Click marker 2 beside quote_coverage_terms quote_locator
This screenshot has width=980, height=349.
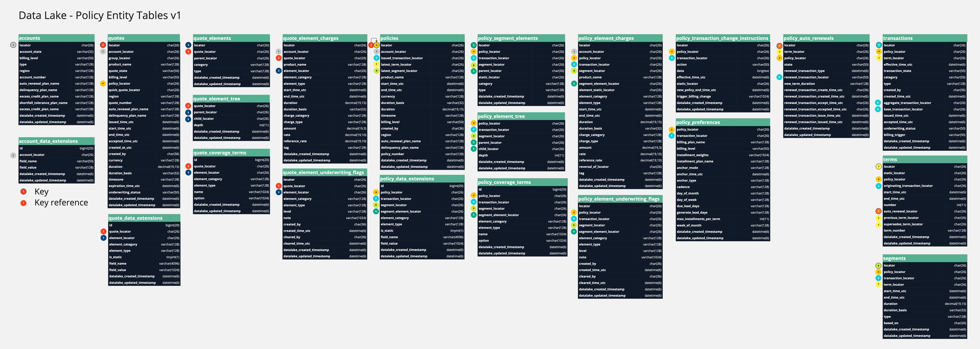click(188, 166)
